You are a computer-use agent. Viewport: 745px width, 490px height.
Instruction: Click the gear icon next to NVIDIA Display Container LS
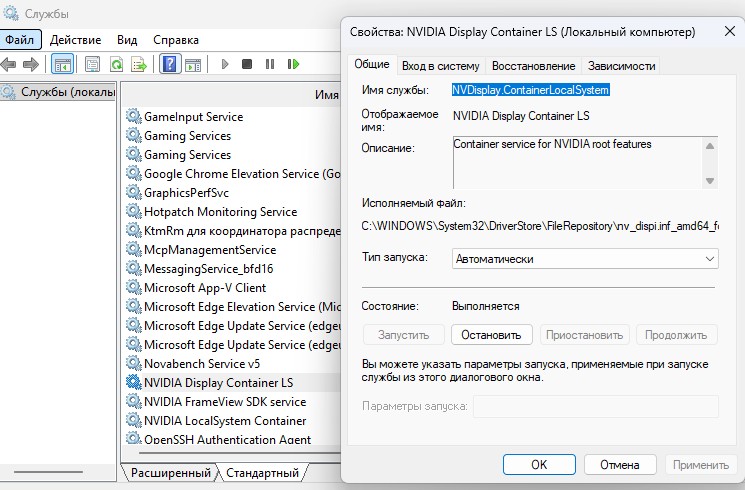point(134,383)
